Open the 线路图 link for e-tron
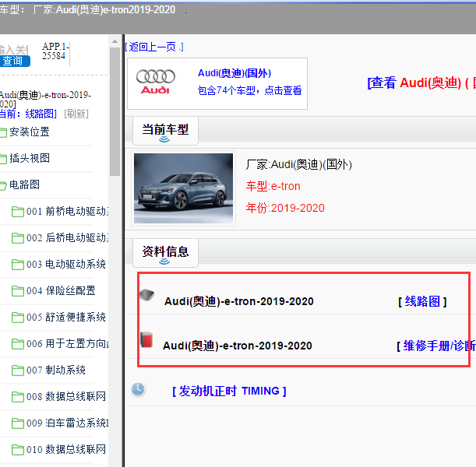This screenshot has height=467, width=476. click(422, 301)
